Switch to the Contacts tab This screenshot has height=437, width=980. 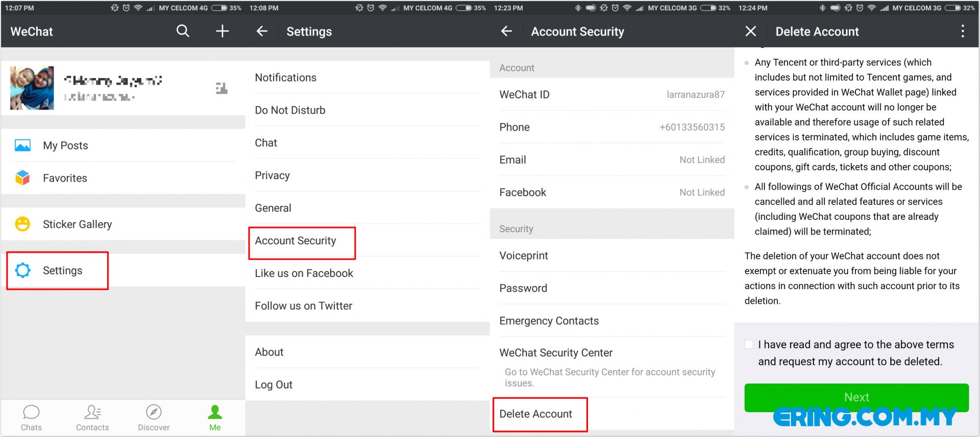pyautogui.click(x=92, y=418)
